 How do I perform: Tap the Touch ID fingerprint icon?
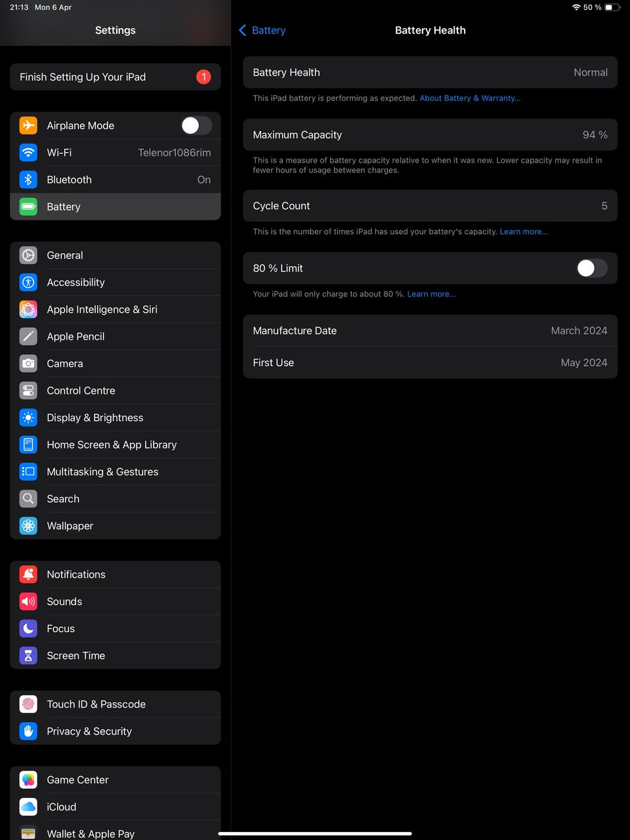click(x=28, y=704)
